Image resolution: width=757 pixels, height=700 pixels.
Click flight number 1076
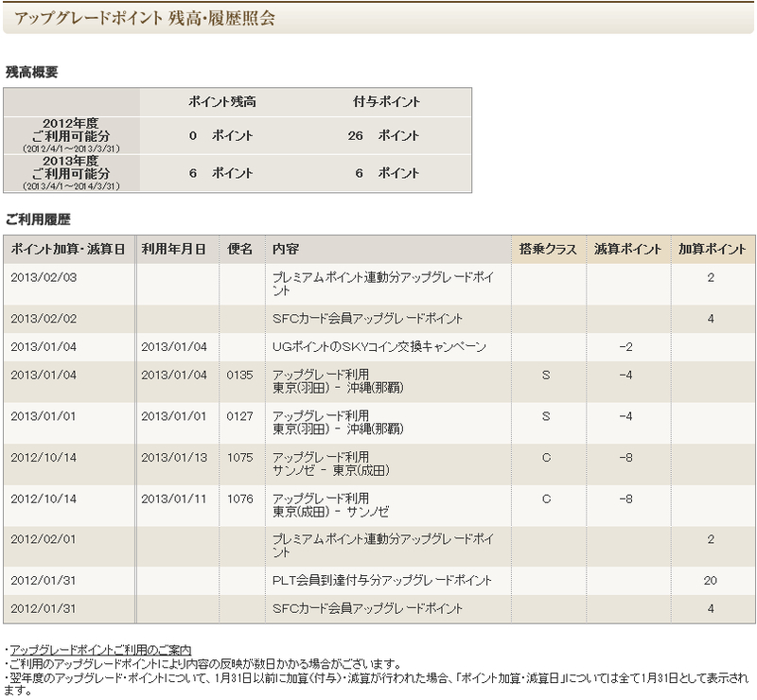240,499
